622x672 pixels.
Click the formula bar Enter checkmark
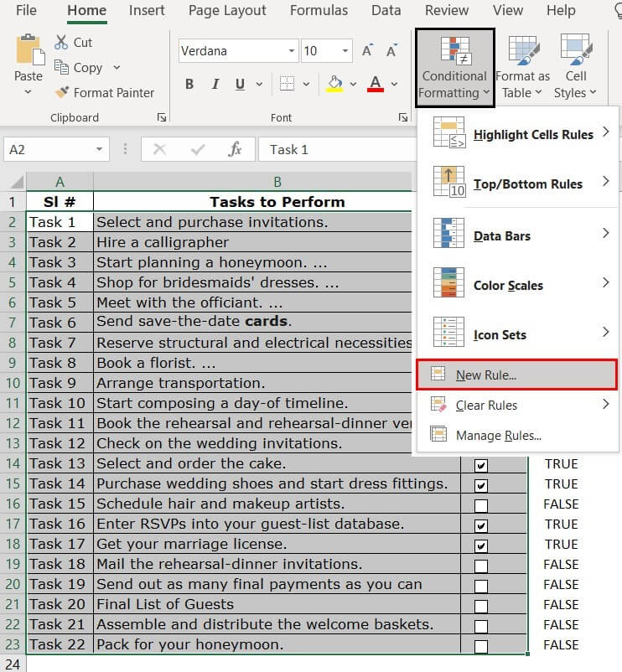[198, 149]
